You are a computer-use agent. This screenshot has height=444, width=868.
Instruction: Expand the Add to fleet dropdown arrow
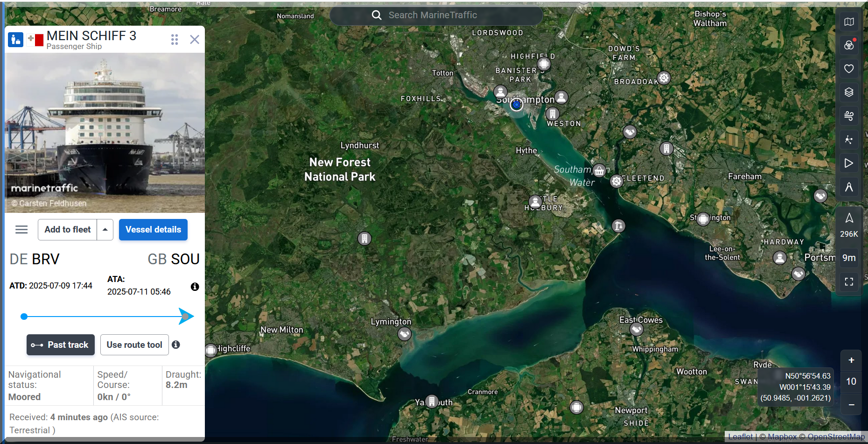105,230
